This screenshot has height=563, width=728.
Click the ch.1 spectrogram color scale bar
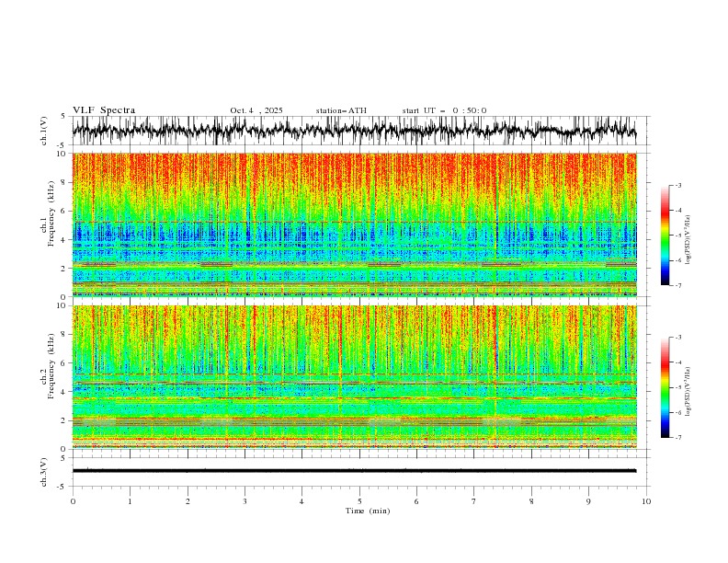(x=665, y=236)
